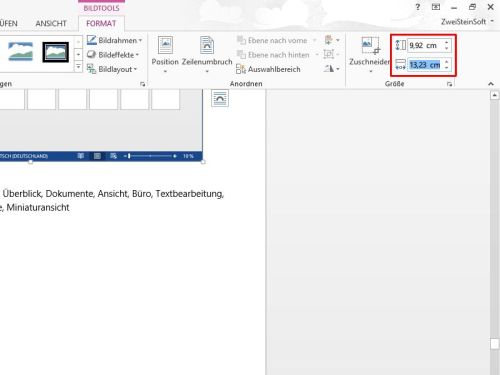Screen dimensions: 500x375
Task: Click the zoom-in plus in embedded screenshot
Action: point(174,156)
